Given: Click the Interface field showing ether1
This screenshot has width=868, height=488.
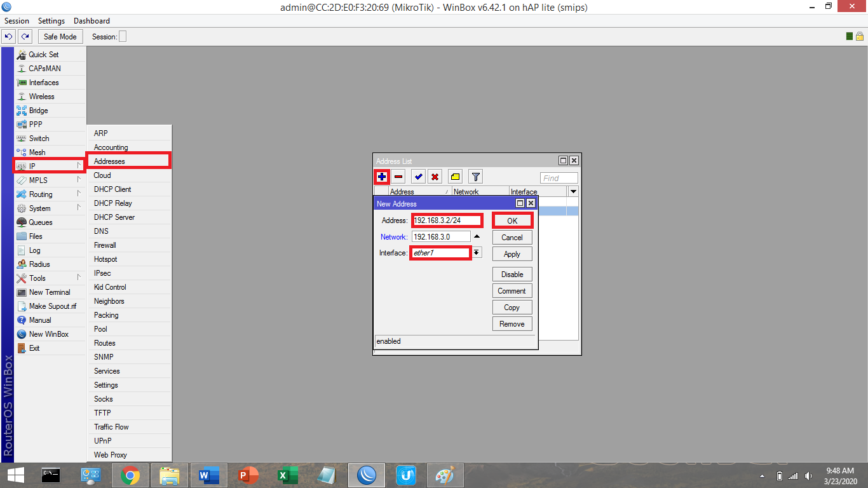Looking at the screenshot, I should point(441,253).
